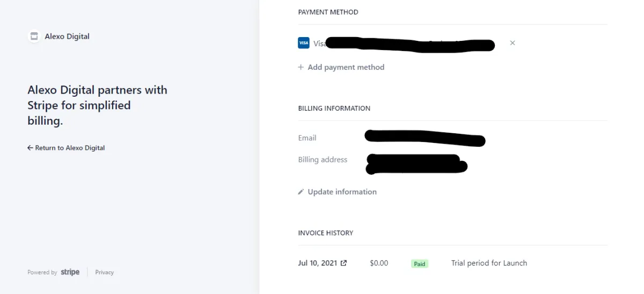Viewport: 644px width, 294px height.
Task: Open the Privacy link
Action: click(104, 273)
